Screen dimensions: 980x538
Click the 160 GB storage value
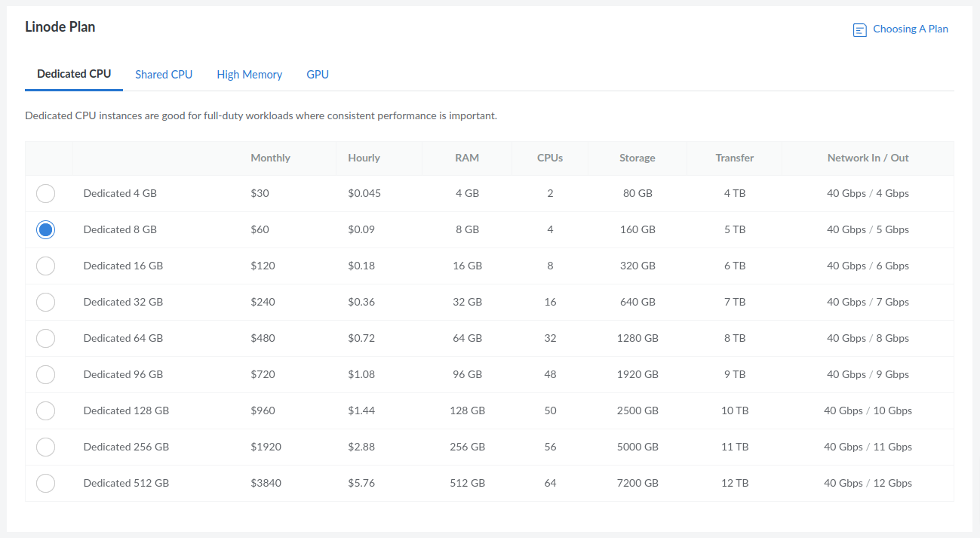coord(637,229)
